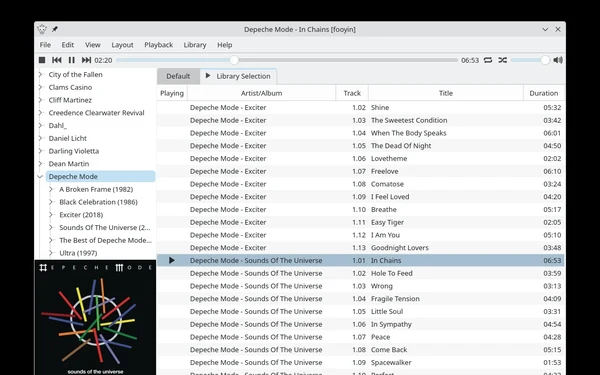Expand Darling Violetta artist node

click(x=40, y=151)
